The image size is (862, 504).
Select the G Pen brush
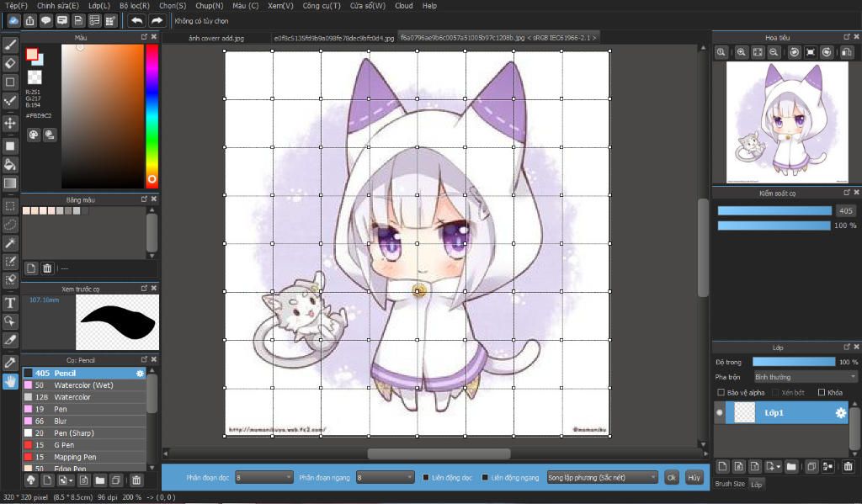tap(84, 445)
